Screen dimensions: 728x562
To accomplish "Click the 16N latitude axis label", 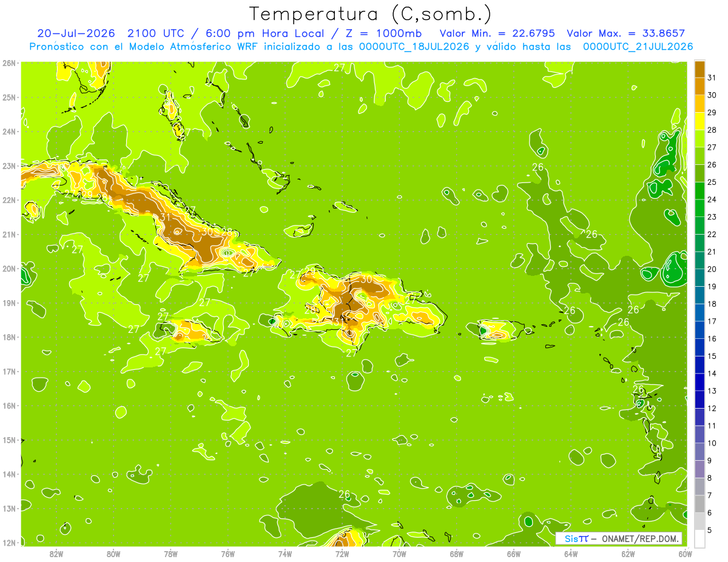I will (x=9, y=406).
